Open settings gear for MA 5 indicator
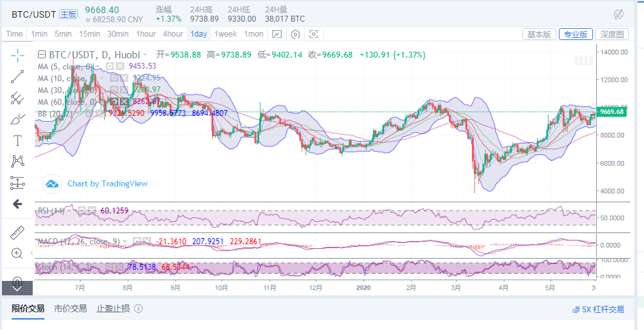 tap(110, 65)
